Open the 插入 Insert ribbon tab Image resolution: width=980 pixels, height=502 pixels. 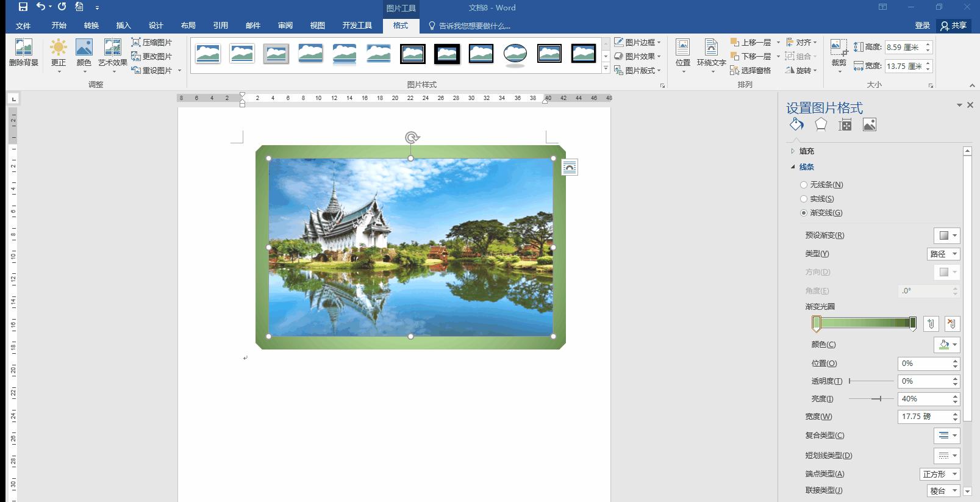click(x=124, y=26)
